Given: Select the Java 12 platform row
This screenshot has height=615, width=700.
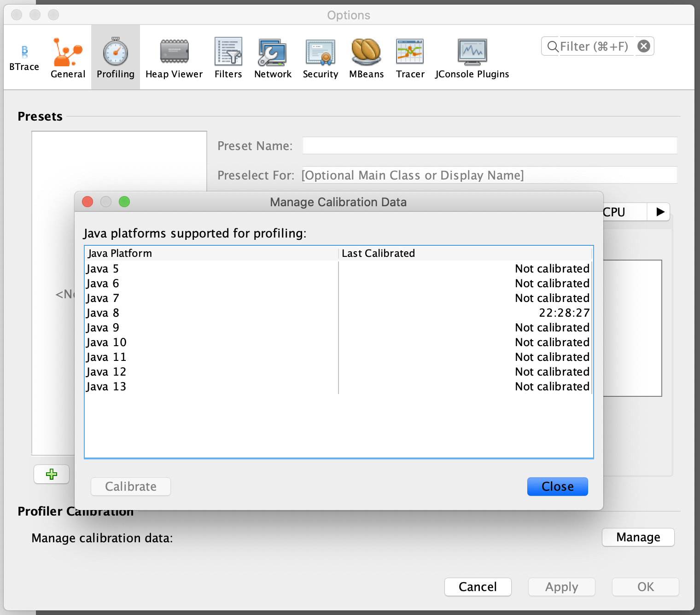Looking at the screenshot, I should [x=338, y=372].
